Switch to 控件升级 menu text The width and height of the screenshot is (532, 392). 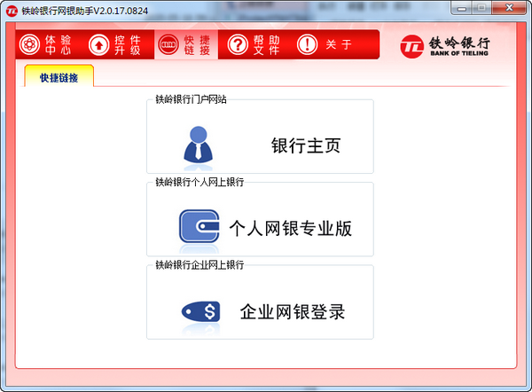click(127, 45)
